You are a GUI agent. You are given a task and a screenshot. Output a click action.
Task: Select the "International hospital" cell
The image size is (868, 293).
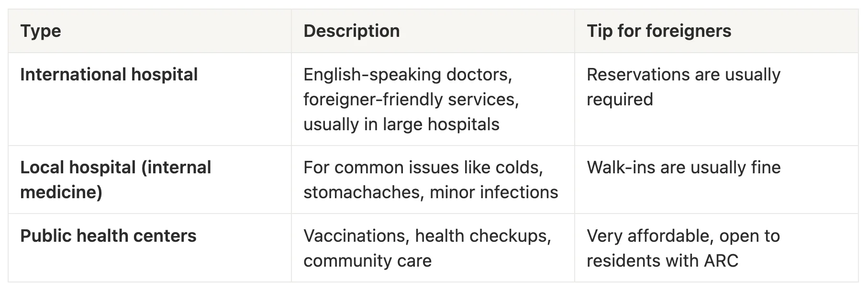(x=109, y=75)
